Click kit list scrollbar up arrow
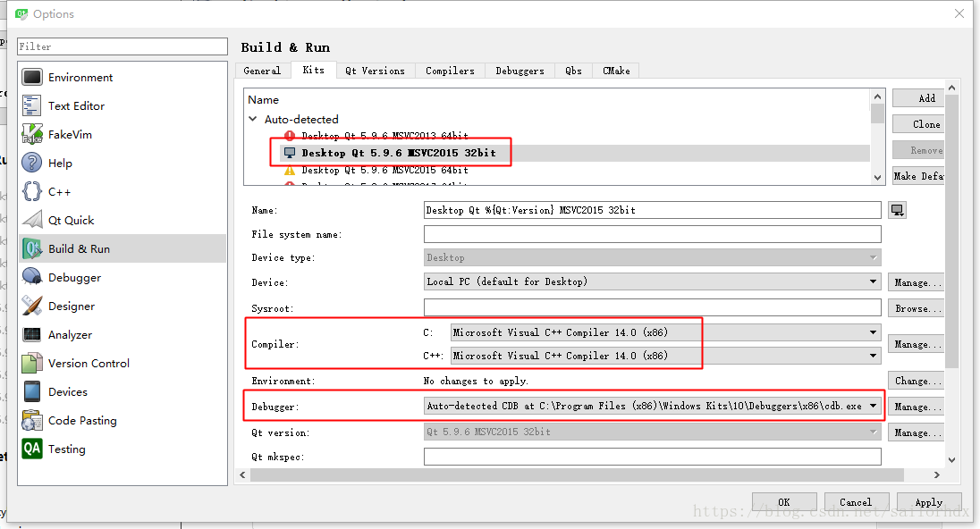The width and height of the screenshot is (980, 529). 877,97
